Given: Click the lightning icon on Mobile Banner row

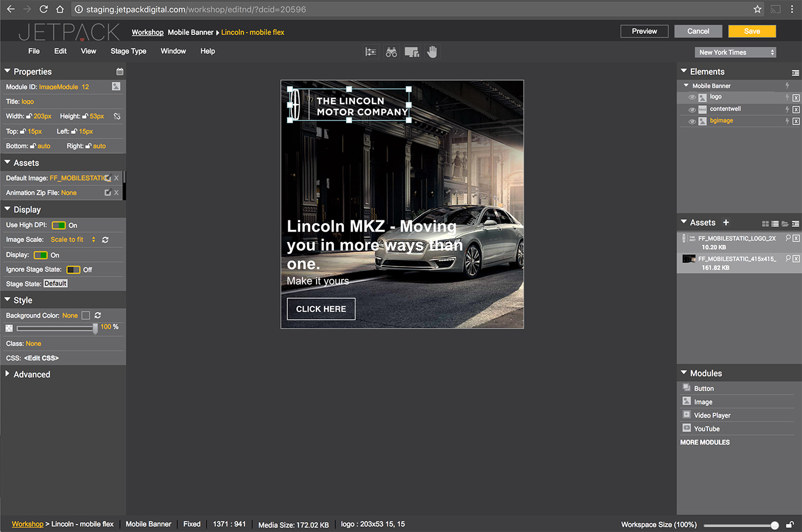Looking at the screenshot, I should 787,85.
